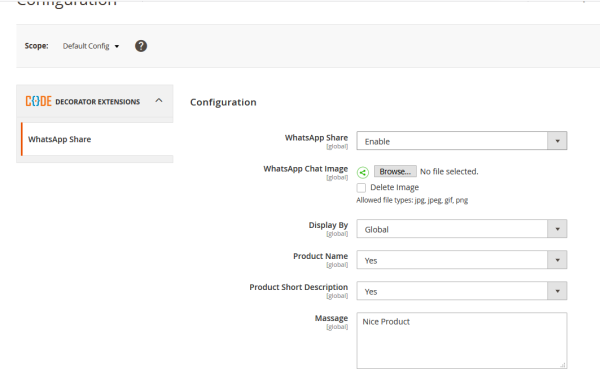Tick the Delete Image checkbox
Screen dimensions: 600x369
pos(361,188)
